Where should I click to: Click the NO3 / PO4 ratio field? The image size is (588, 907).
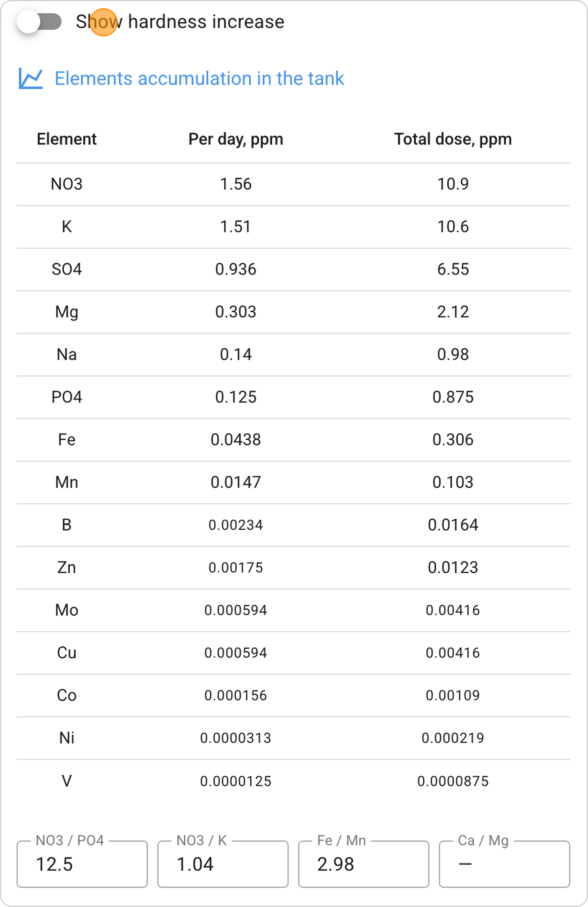[x=82, y=864]
